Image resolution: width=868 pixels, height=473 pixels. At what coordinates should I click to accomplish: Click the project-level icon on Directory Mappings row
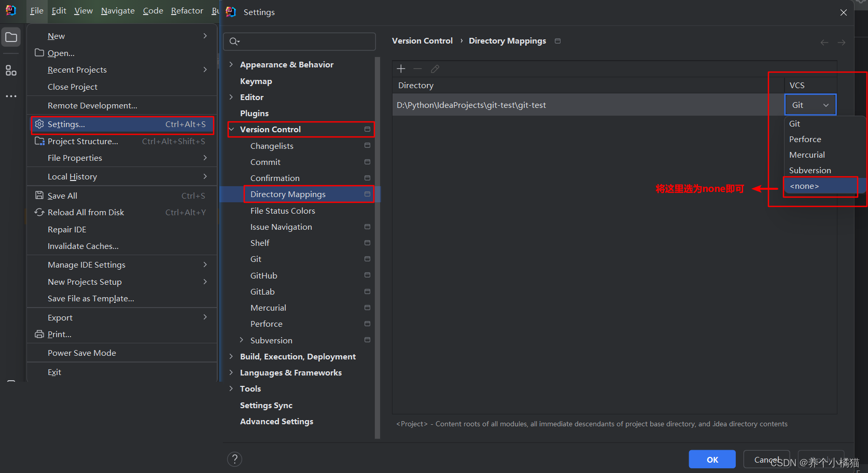367,194
